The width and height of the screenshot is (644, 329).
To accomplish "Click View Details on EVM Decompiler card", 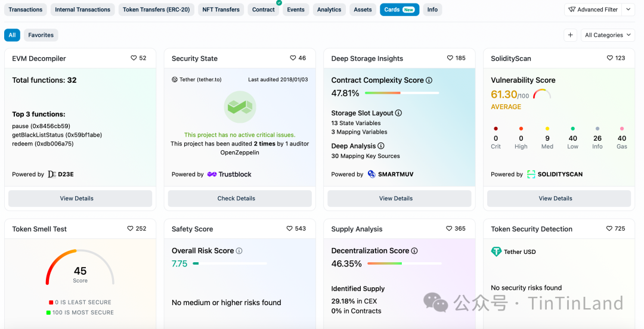I will 77,198.
